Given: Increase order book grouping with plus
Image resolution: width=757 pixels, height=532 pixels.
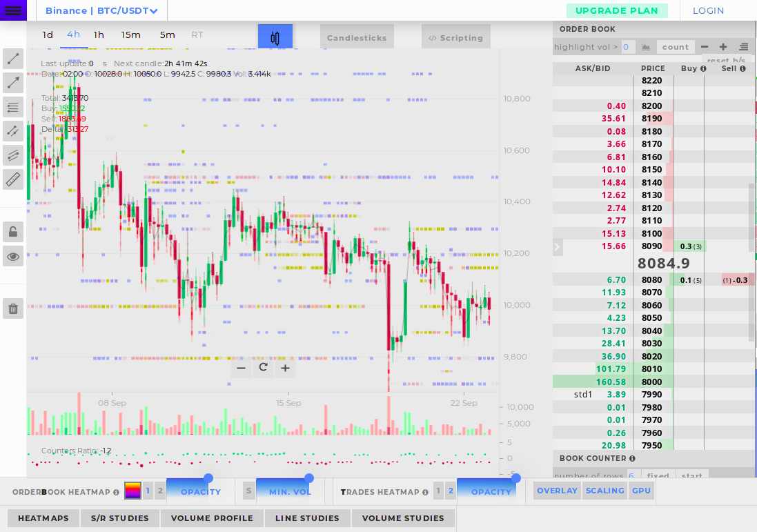Looking at the screenshot, I should [x=723, y=47].
